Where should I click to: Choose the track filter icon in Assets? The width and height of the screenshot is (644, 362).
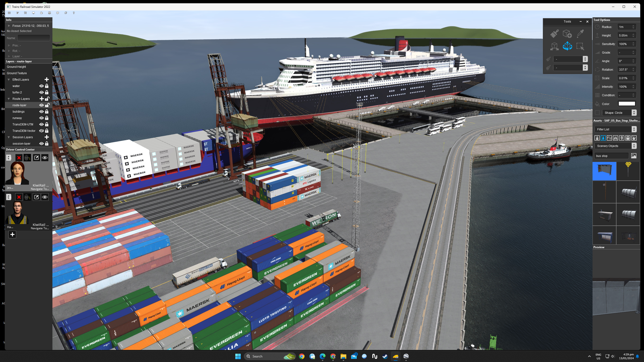click(x=616, y=138)
